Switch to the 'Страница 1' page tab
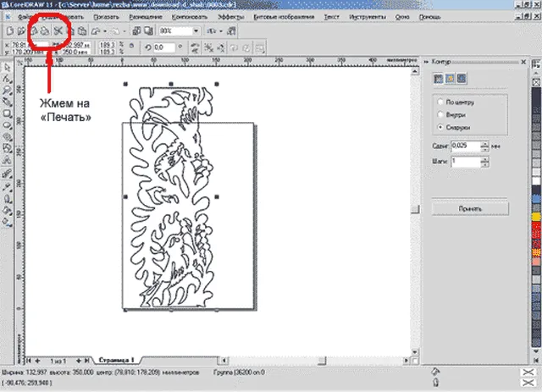The image size is (542, 392). click(x=117, y=360)
